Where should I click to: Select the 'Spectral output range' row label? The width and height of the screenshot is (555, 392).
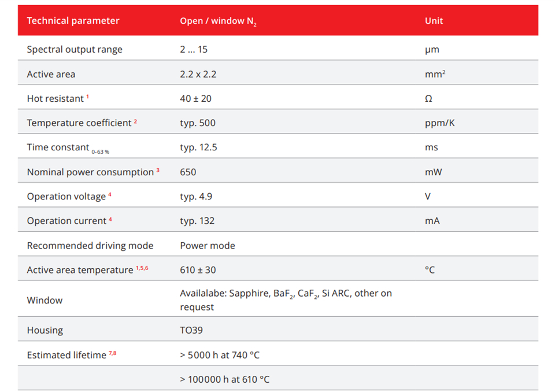pos(75,50)
